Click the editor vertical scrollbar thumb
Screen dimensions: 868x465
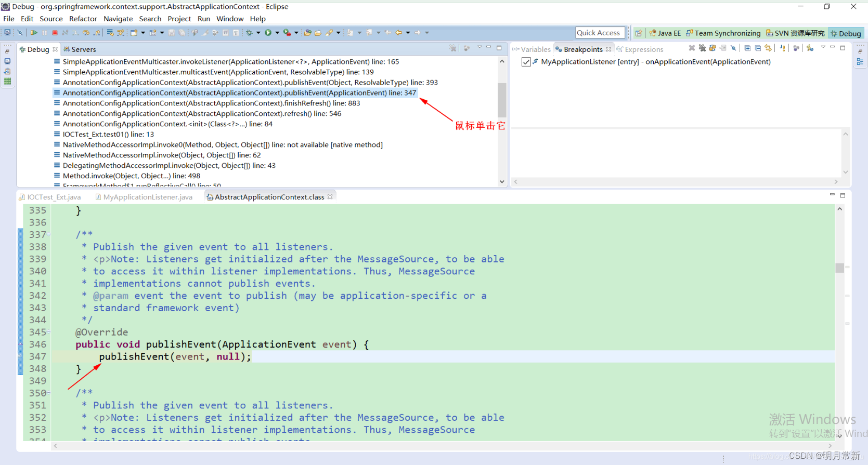(839, 268)
